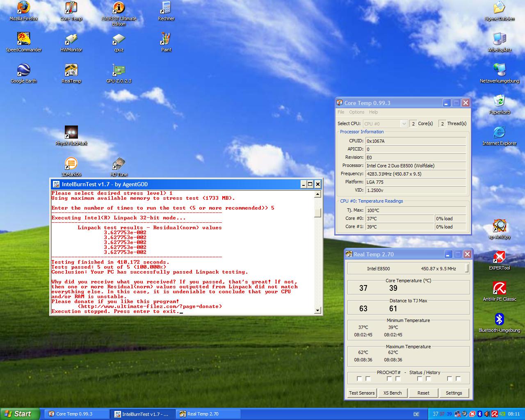Select the EXPERTool desktop icon
This screenshot has width=525, height=420.
click(x=499, y=260)
